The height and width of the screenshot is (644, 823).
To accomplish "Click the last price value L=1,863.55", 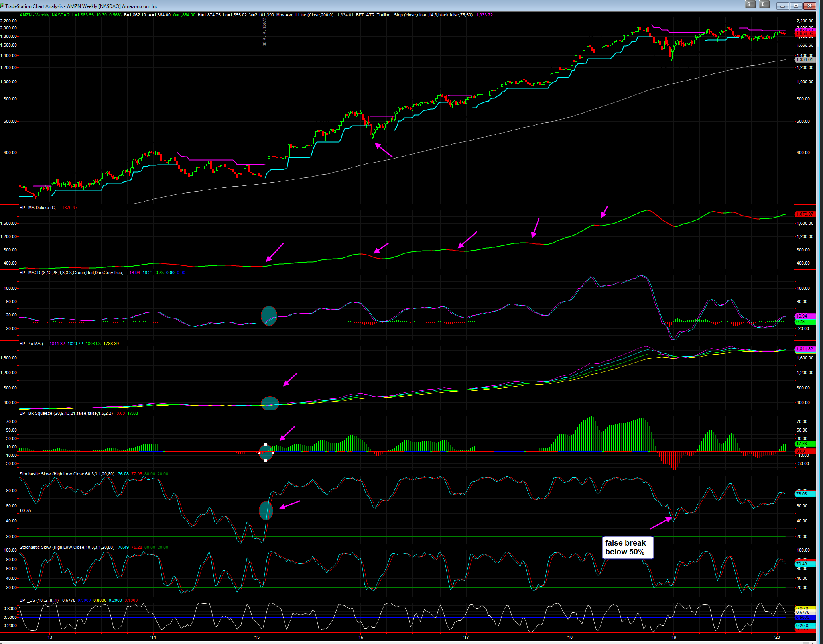I will click(83, 15).
